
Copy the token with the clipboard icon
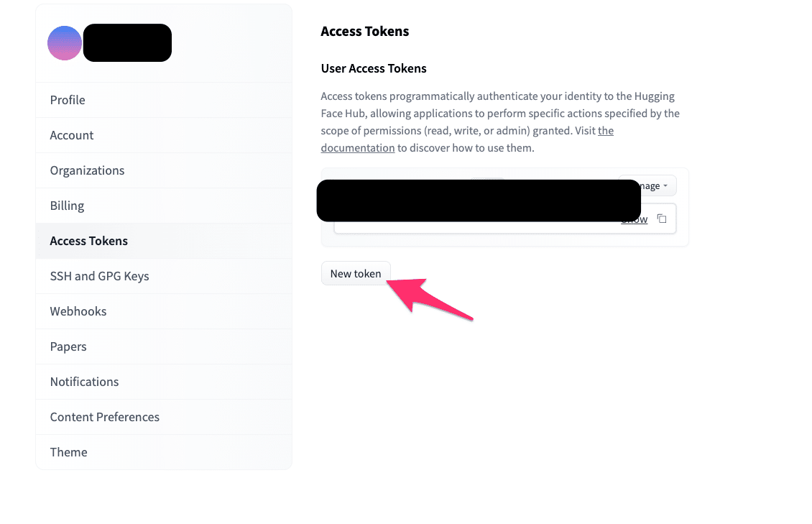click(x=662, y=219)
